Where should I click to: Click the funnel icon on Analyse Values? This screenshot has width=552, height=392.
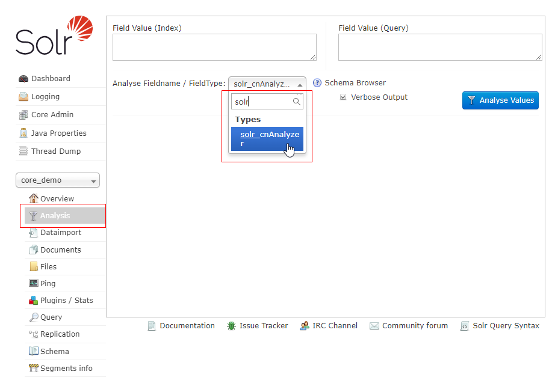point(471,100)
